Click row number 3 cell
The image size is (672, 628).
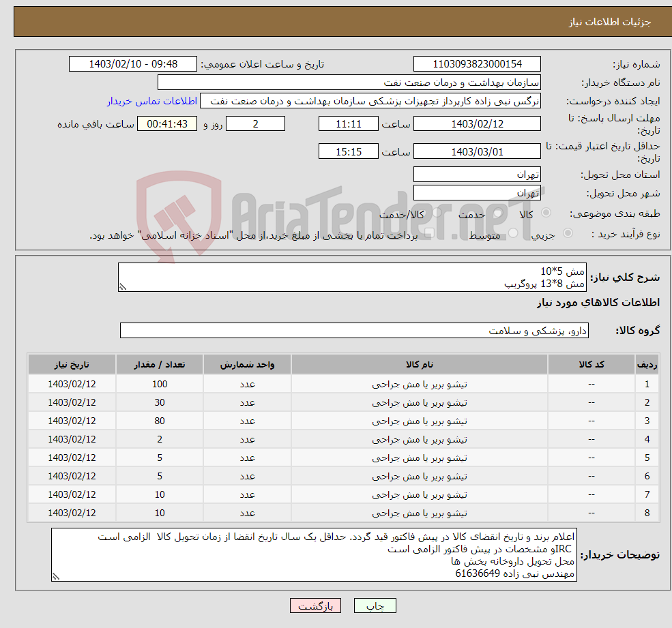pyautogui.click(x=647, y=421)
